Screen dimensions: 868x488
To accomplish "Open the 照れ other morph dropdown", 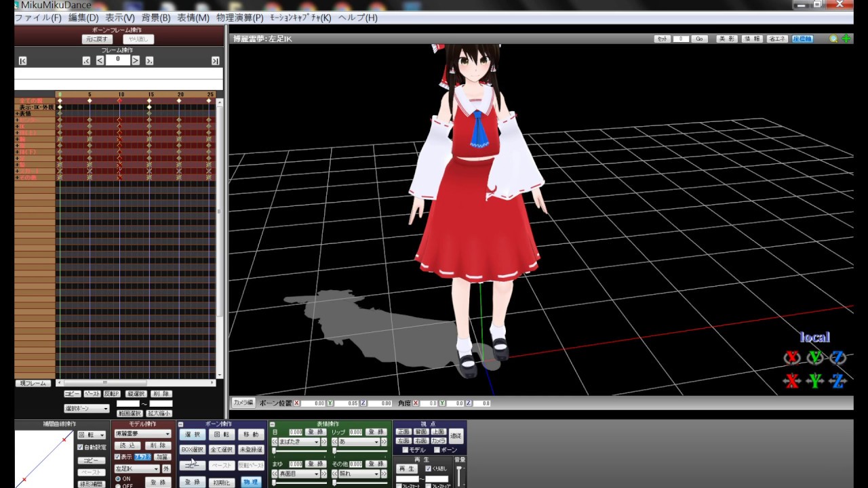I will tap(359, 474).
